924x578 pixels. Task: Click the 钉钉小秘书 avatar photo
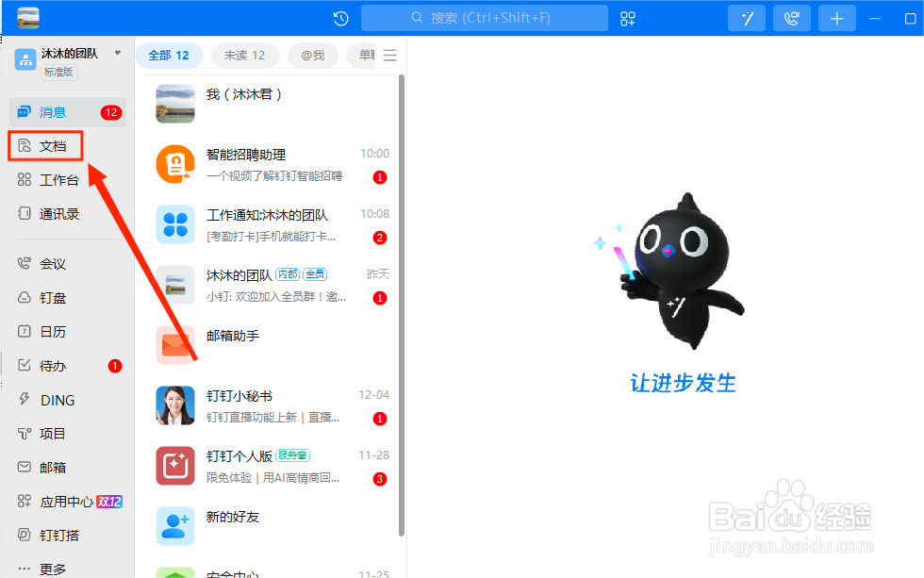(175, 405)
